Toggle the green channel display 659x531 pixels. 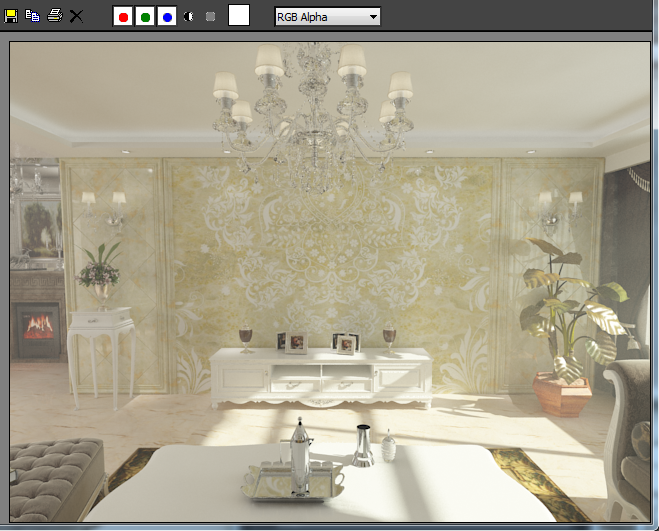click(x=145, y=17)
